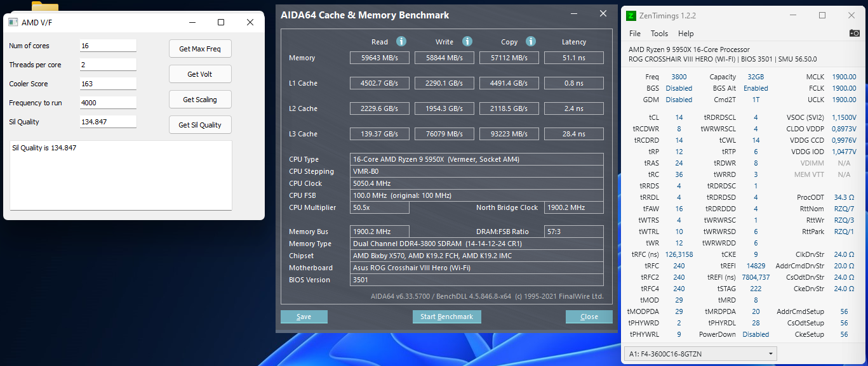Click the RttNom value RZQ/7
The height and width of the screenshot is (366, 868).
coord(844,209)
